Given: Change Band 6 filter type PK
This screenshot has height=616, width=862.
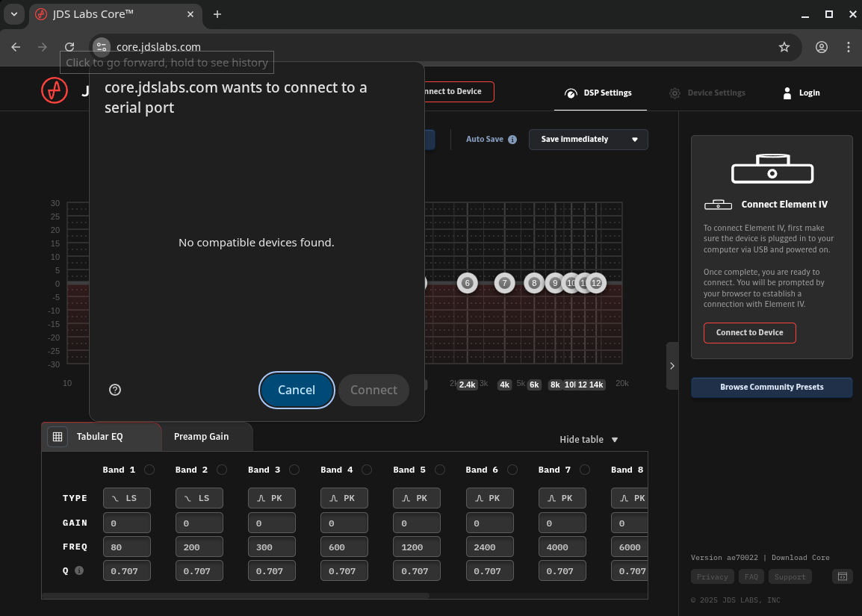Looking at the screenshot, I should pyautogui.click(x=490, y=499).
